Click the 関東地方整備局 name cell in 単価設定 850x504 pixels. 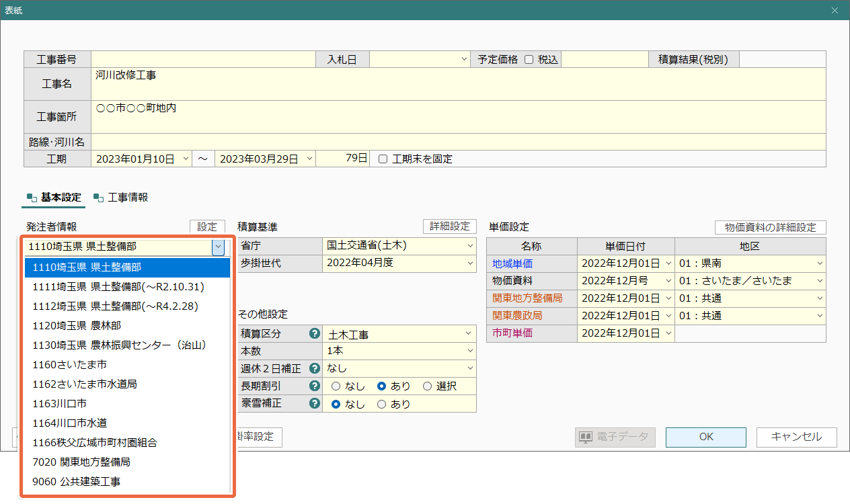531,298
